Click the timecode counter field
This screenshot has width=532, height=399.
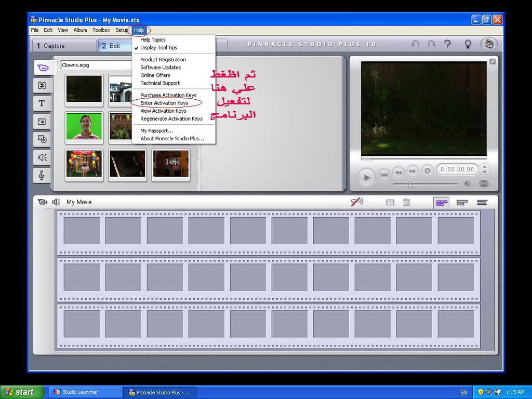coord(457,169)
